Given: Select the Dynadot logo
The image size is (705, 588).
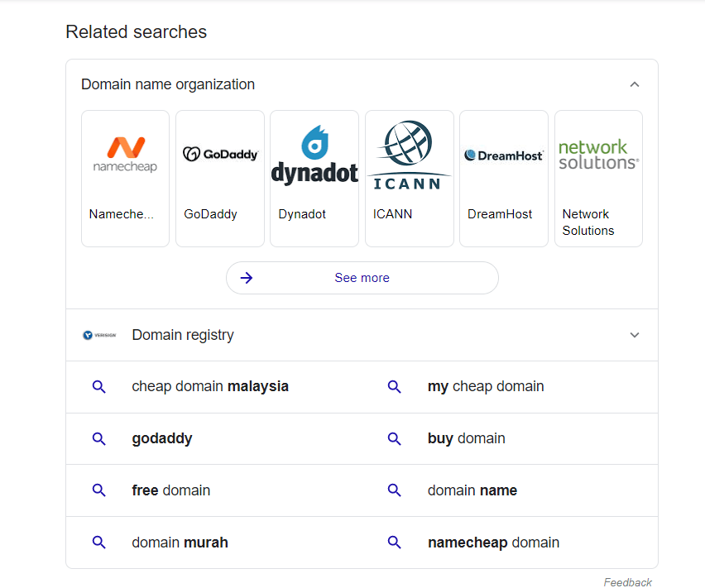Looking at the screenshot, I should click(x=314, y=154).
